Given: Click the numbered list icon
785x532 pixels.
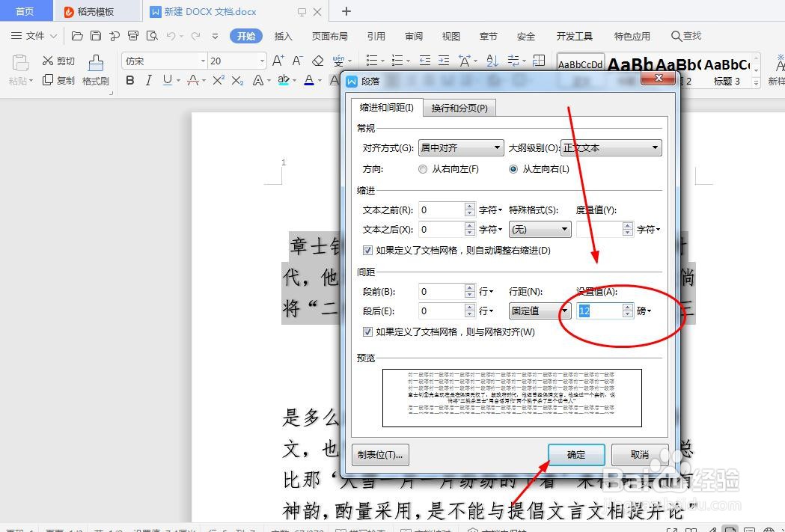Looking at the screenshot, I should tap(397, 61).
